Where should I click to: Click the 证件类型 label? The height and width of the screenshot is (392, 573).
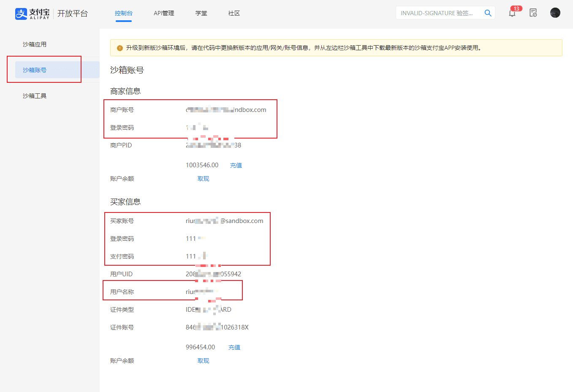[x=122, y=310]
